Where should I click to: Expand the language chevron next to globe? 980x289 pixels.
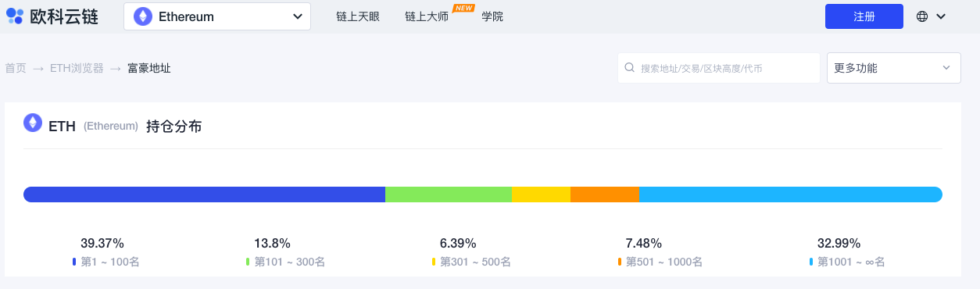pos(941,16)
